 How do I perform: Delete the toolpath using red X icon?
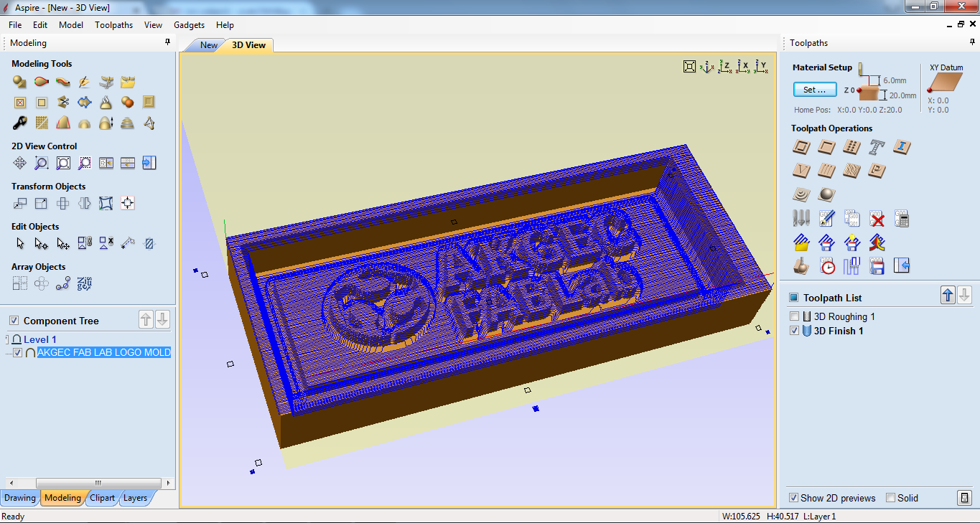pos(877,218)
